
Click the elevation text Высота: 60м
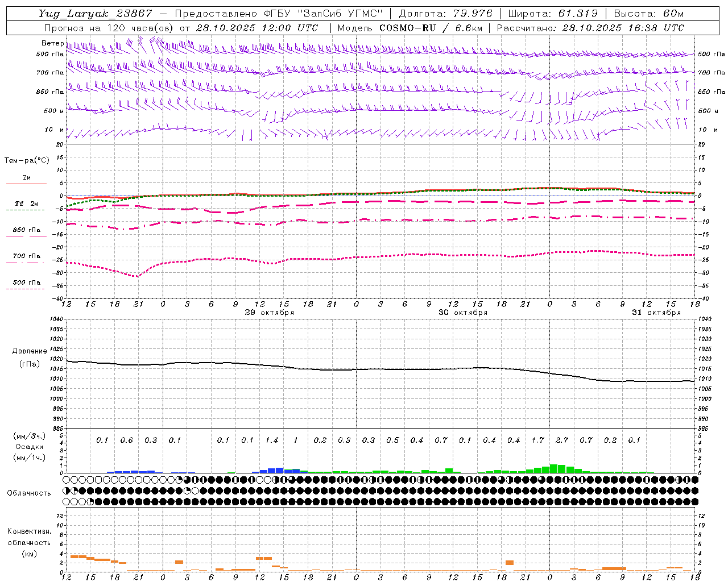point(648,14)
